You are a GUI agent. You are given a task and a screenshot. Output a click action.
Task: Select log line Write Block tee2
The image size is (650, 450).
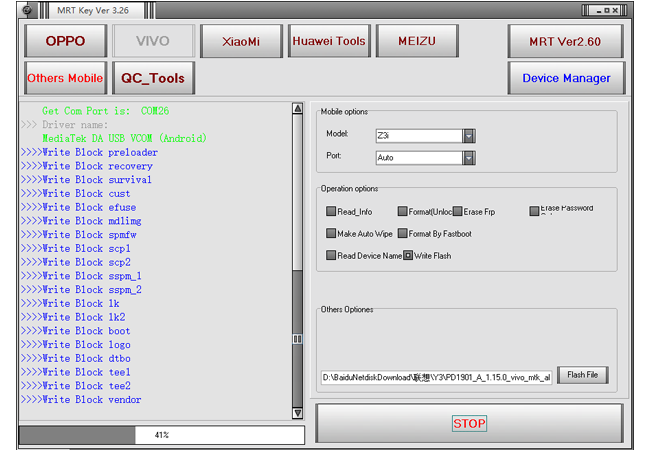pos(75,386)
